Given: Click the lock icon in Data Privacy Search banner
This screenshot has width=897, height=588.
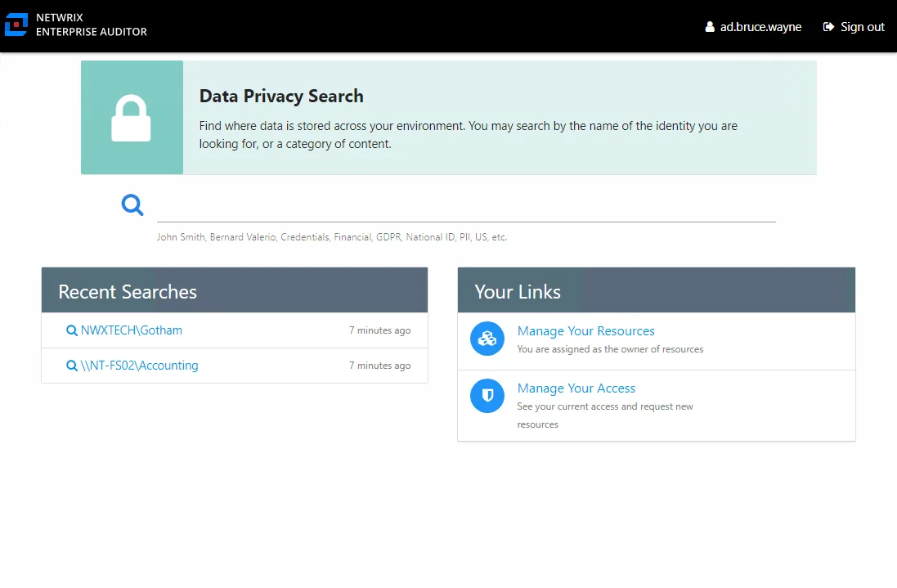Looking at the screenshot, I should tap(131, 118).
